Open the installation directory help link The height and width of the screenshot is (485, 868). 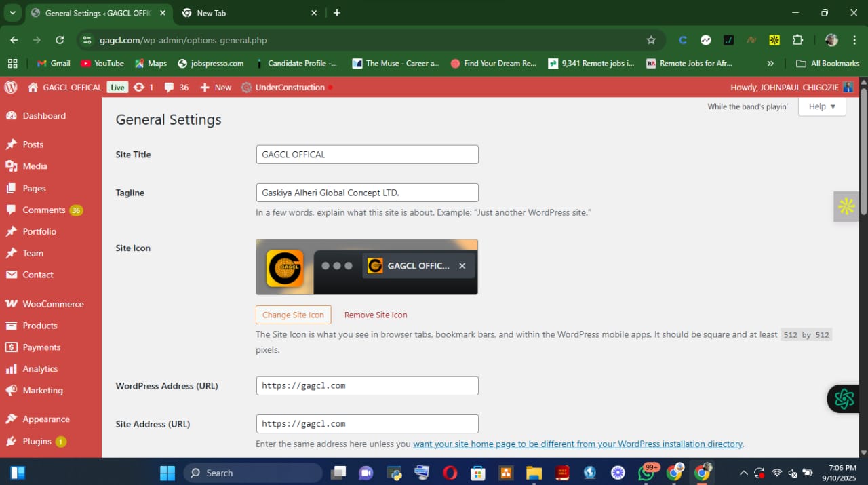click(578, 444)
